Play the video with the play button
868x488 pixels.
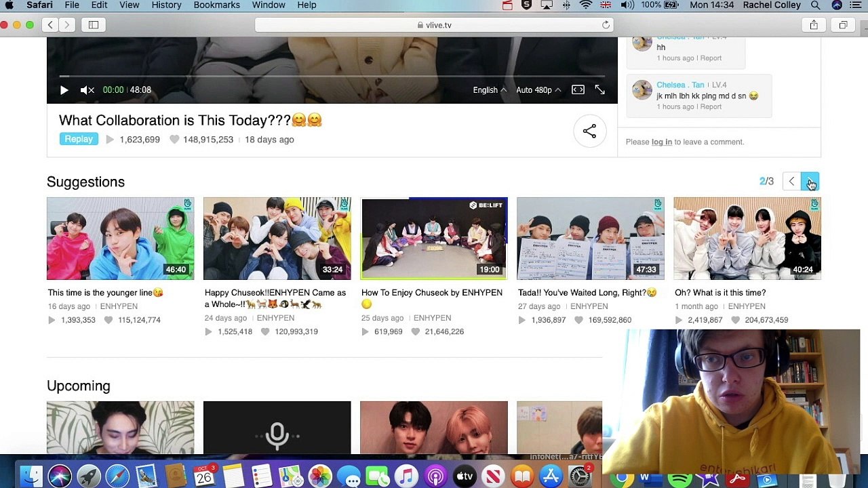[64, 89]
